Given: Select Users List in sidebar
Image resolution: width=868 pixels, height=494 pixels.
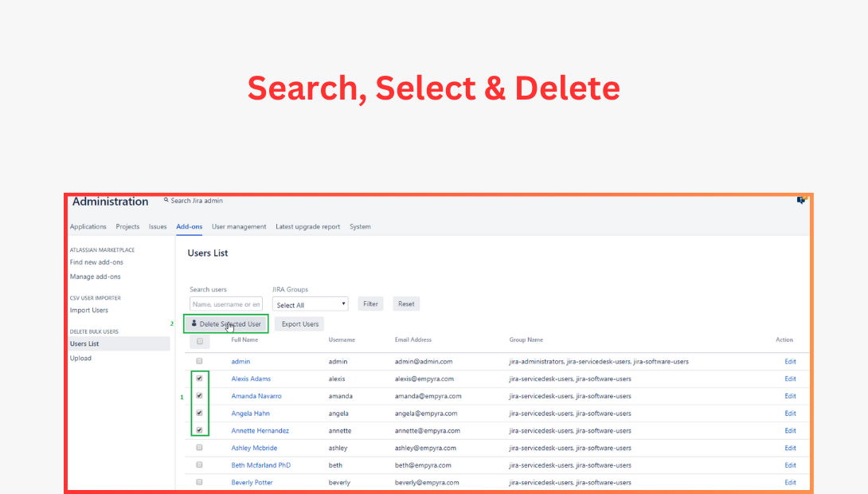Looking at the screenshot, I should pyautogui.click(x=119, y=343).
